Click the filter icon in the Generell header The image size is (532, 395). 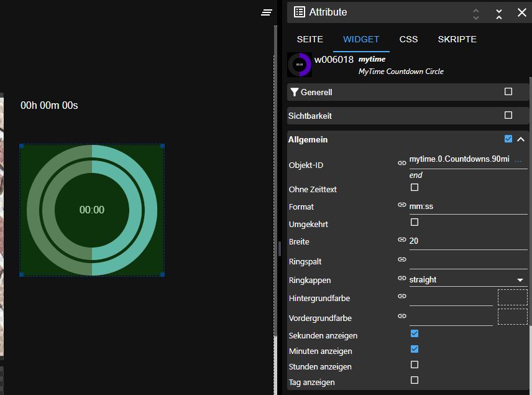(x=294, y=92)
